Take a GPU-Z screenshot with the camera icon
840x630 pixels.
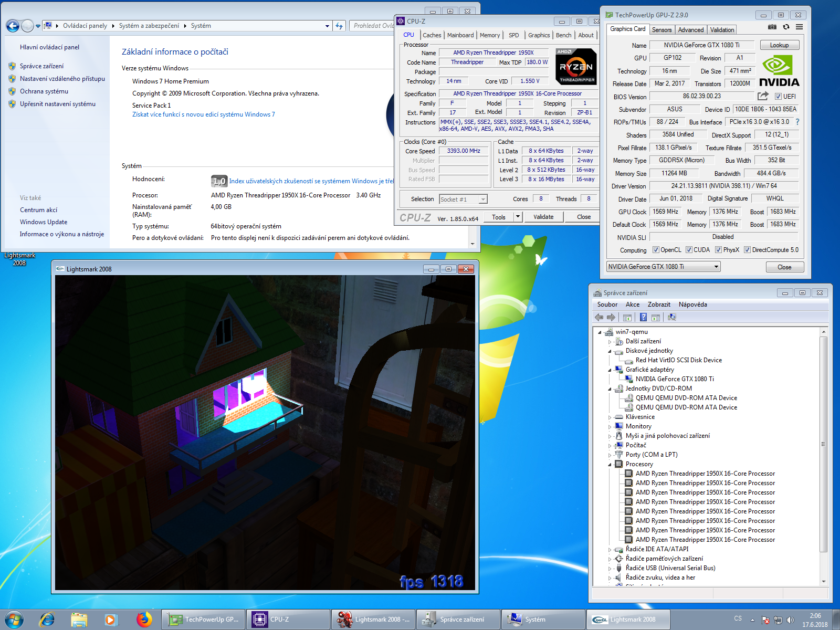click(772, 27)
